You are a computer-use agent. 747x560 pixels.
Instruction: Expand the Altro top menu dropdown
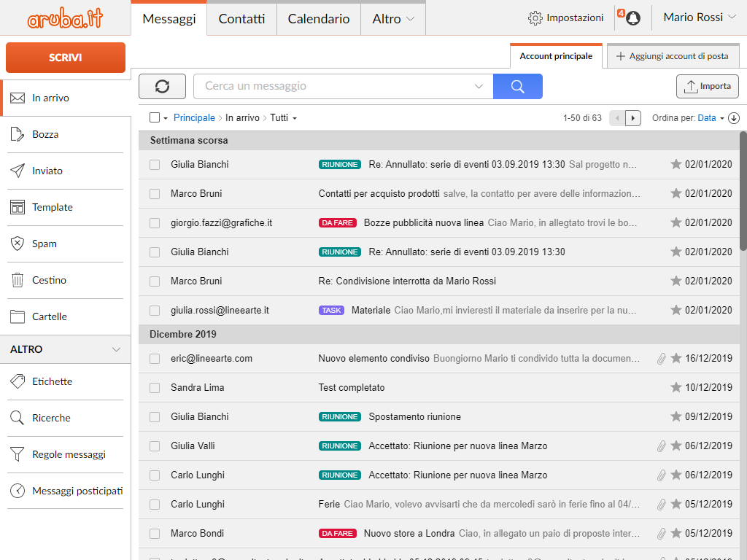tap(393, 19)
